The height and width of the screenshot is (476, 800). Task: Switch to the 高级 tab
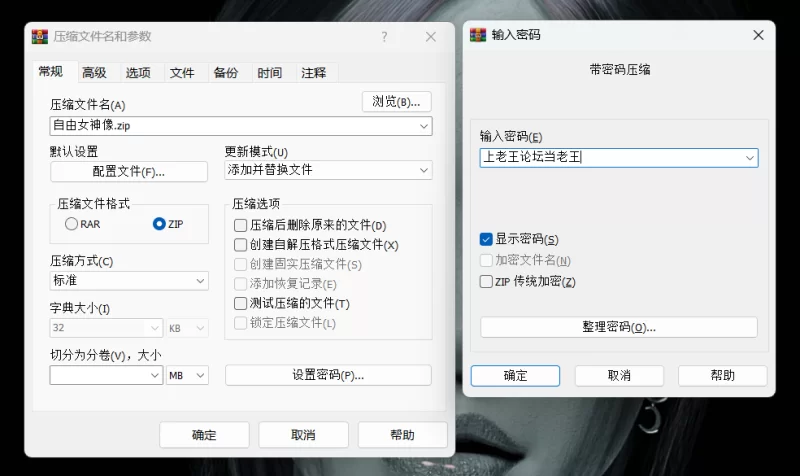[94, 73]
